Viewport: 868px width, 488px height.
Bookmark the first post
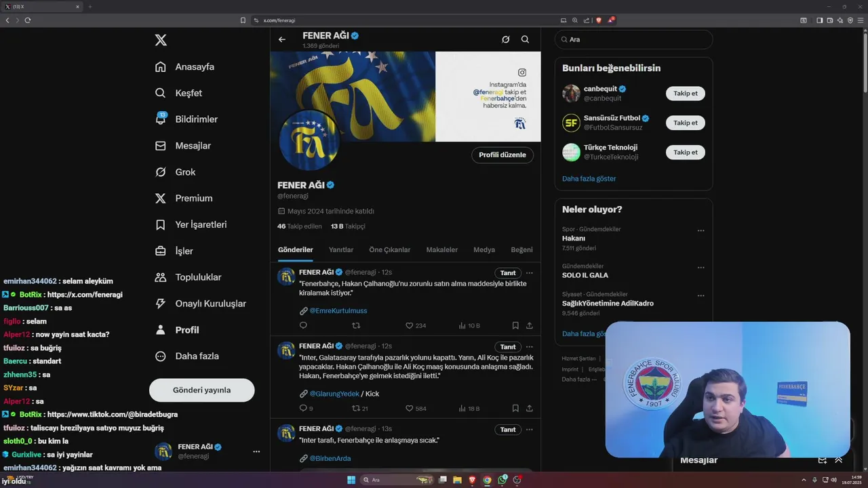tap(515, 325)
